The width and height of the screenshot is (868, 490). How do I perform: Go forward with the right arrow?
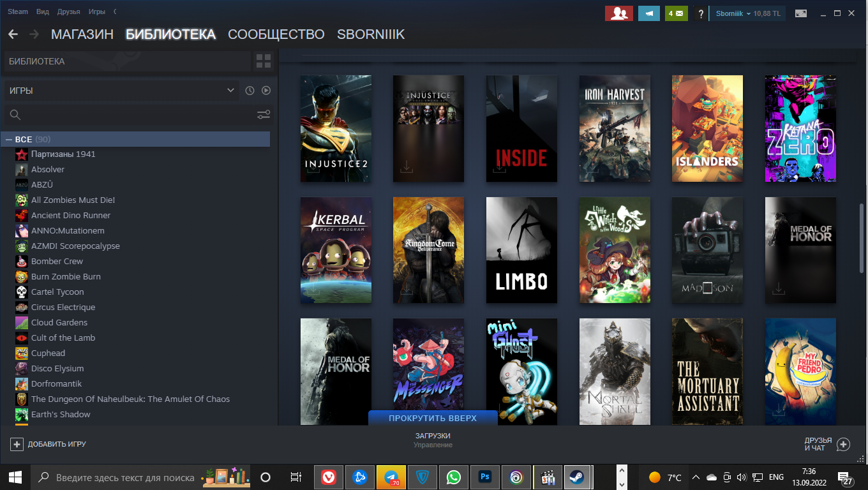pos(34,34)
